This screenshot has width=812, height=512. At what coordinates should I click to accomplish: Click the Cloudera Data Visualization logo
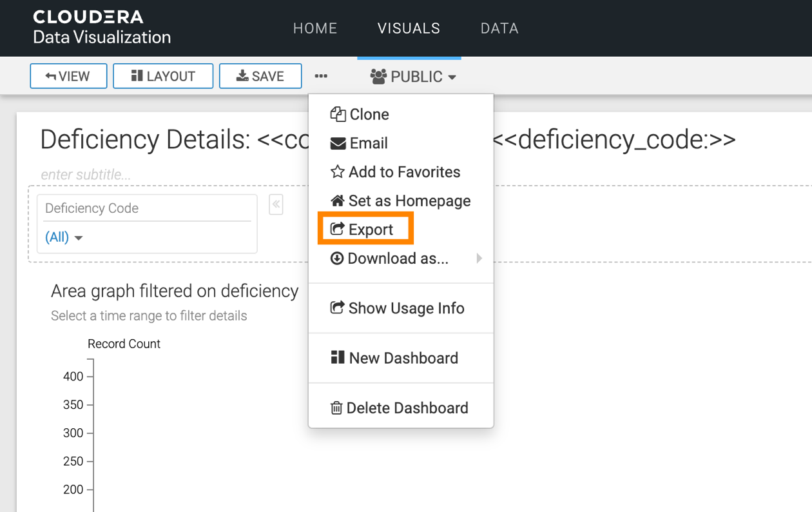click(x=102, y=28)
